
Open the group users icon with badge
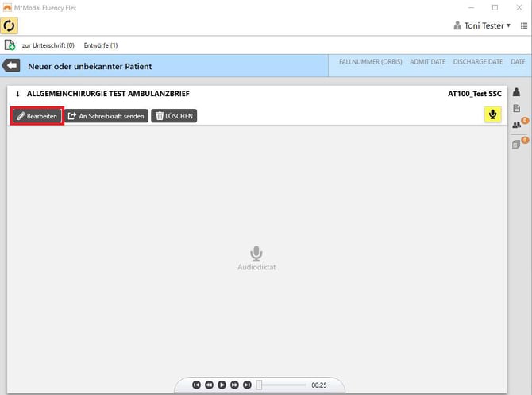(x=517, y=125)
